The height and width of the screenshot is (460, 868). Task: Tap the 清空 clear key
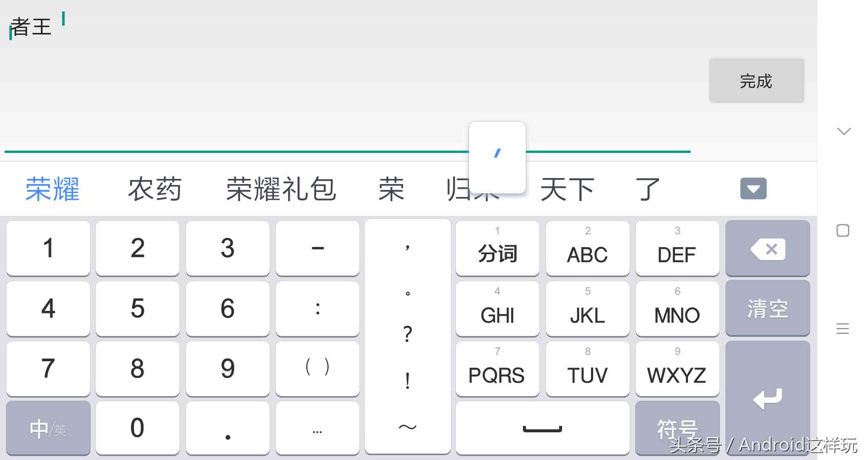(x=768, y=308)
